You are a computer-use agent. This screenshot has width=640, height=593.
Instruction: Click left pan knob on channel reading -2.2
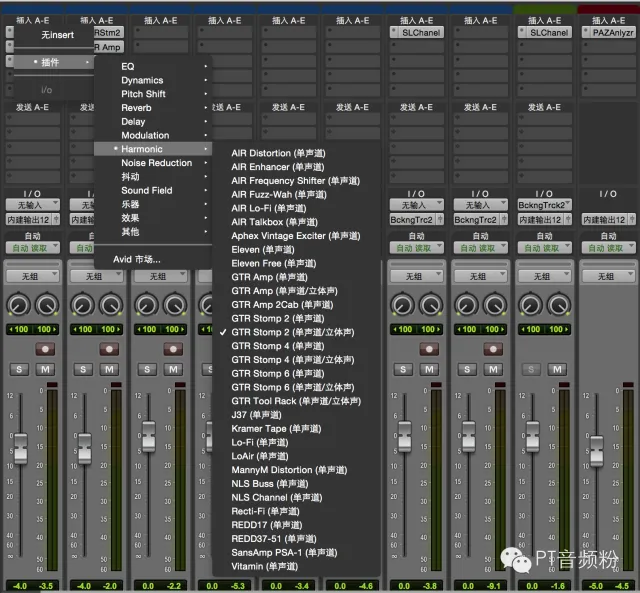[147, 305]
